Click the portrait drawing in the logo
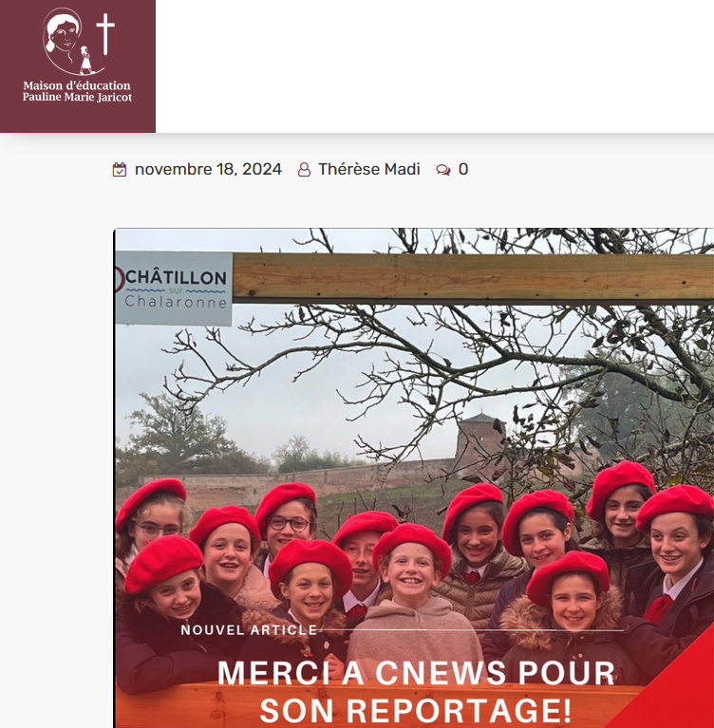 click(64, 38)
